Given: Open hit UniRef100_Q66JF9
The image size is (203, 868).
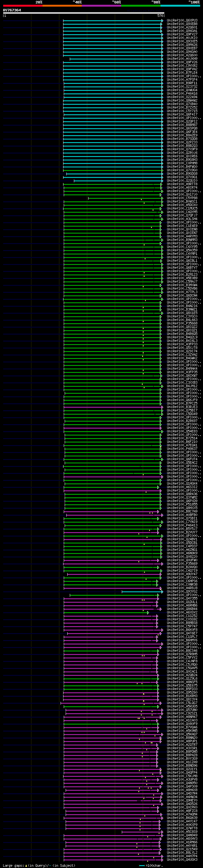Looking at the screenshot, I should pos(182,400).
